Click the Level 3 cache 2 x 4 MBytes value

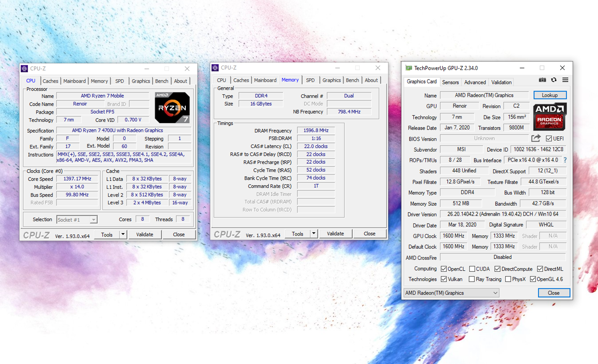click(147, 202)
